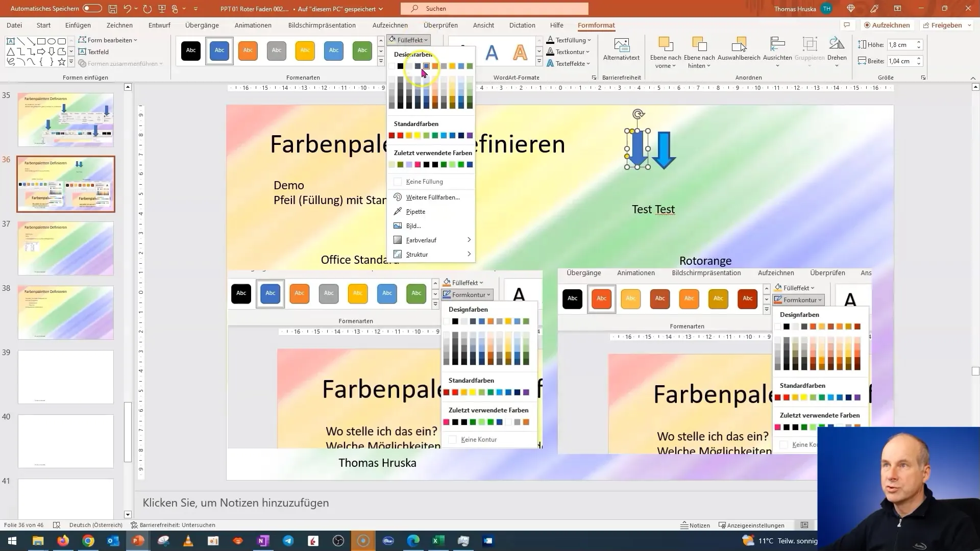This screenshot has width=980, height=551.
Task: Switch to the Entwurf tab
Action: 159,25
